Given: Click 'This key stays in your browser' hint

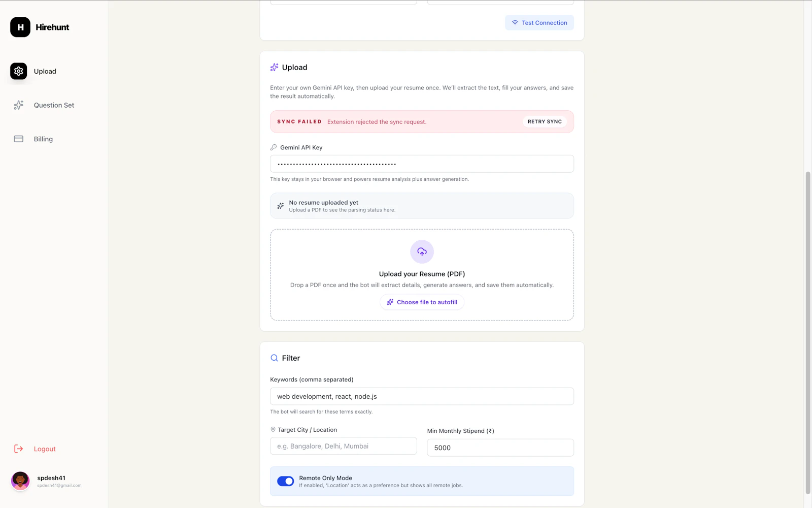Looking at the screenshot, I should coord(369,179).
